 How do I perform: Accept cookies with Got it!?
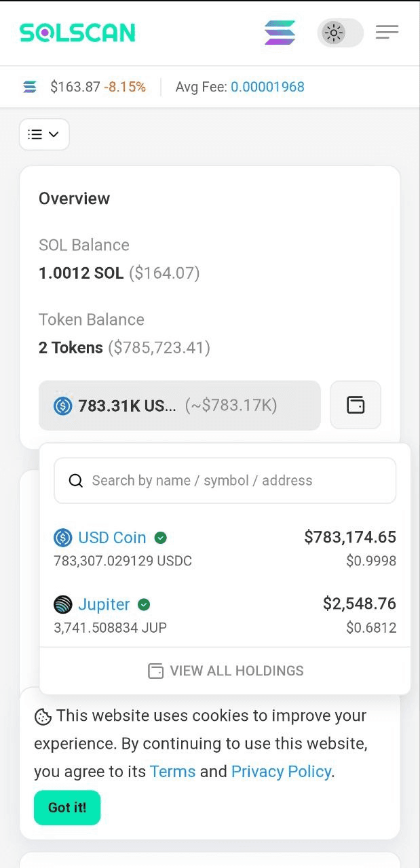point(67,808)
